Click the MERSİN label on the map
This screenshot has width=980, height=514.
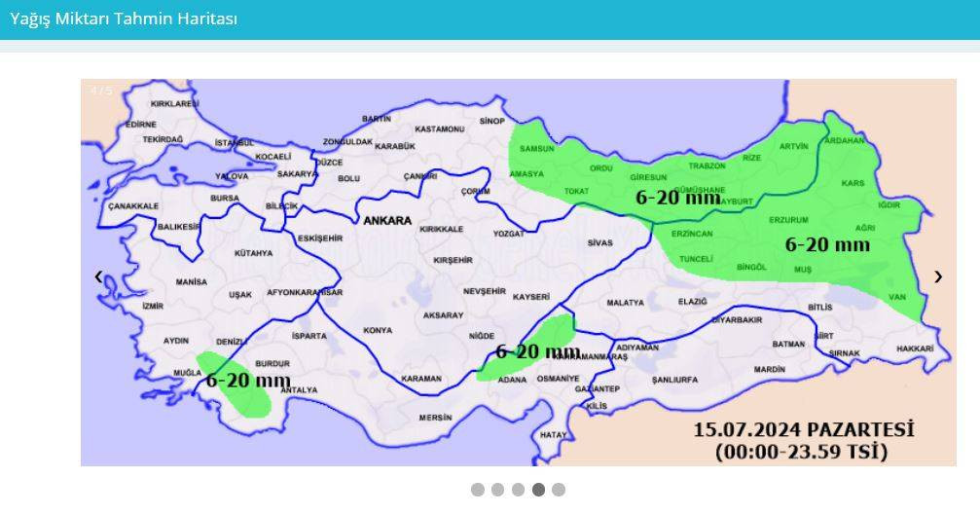436,417
